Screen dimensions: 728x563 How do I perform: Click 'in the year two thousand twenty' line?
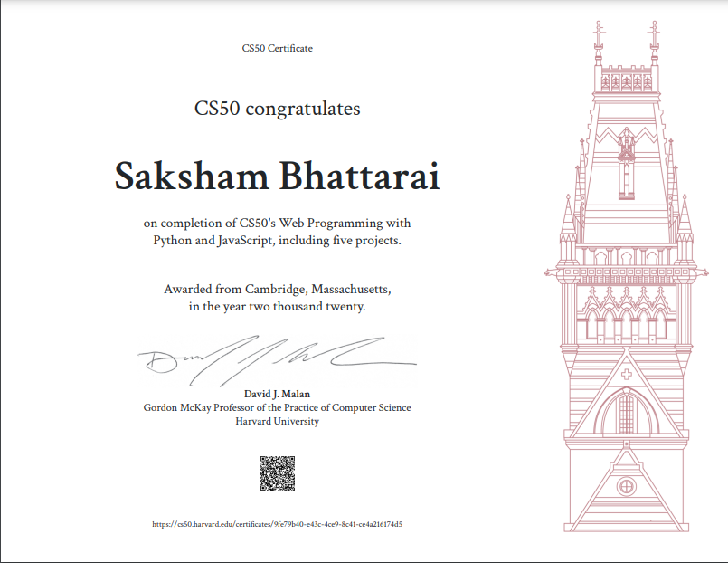pos(277,307)
